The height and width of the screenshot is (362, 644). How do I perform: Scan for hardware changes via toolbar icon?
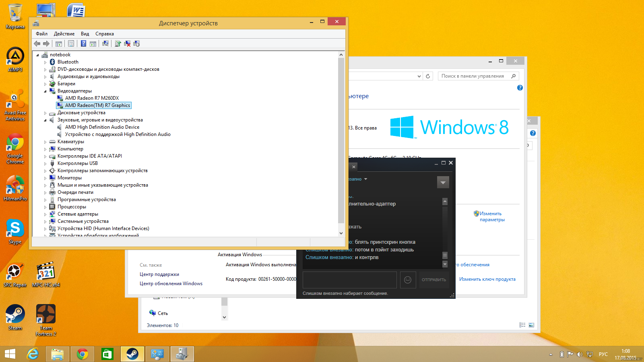(105, 43)
